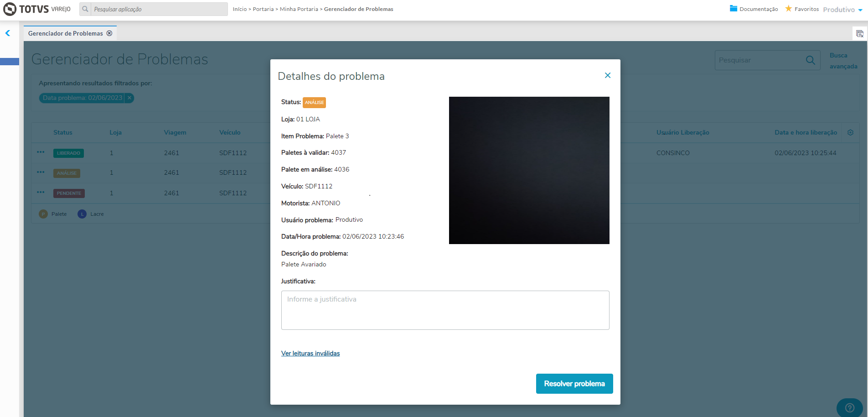
Task: Click the 02/06/2023 10:25:44 release date cell
Action: pyautogui.click(x=806, y=153)
